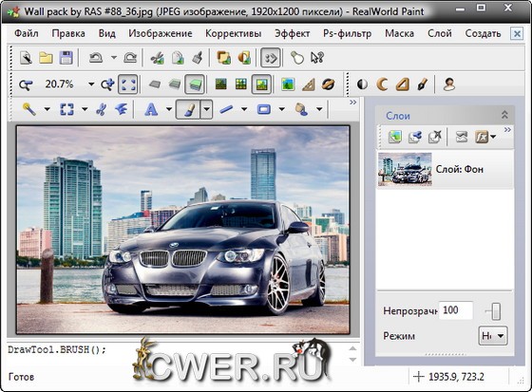Open undo history dropdown arrow
This screenshot has height=392, width=532.
pyautogui.click(x=114, y=57)
